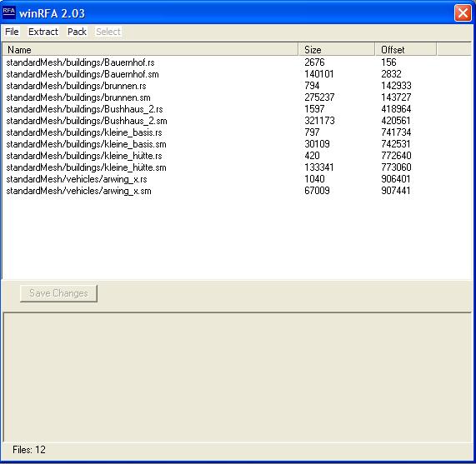Sort list by Offset column header
Viewport: 476px width, 464px height.
[406, 49]
